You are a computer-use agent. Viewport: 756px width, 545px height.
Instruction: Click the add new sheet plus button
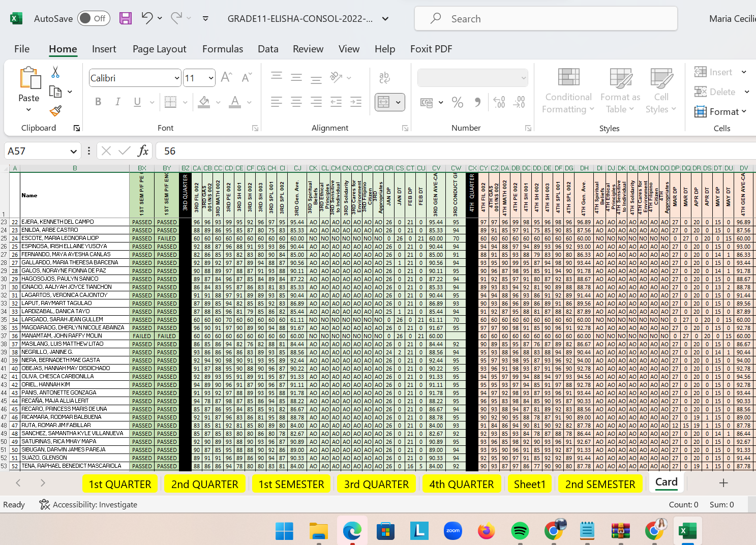point(723,483)
